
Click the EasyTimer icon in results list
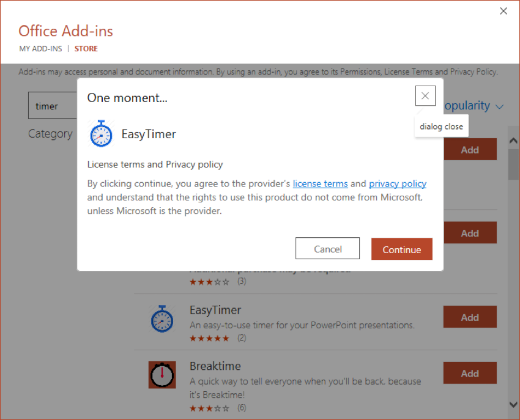(162, 318)
